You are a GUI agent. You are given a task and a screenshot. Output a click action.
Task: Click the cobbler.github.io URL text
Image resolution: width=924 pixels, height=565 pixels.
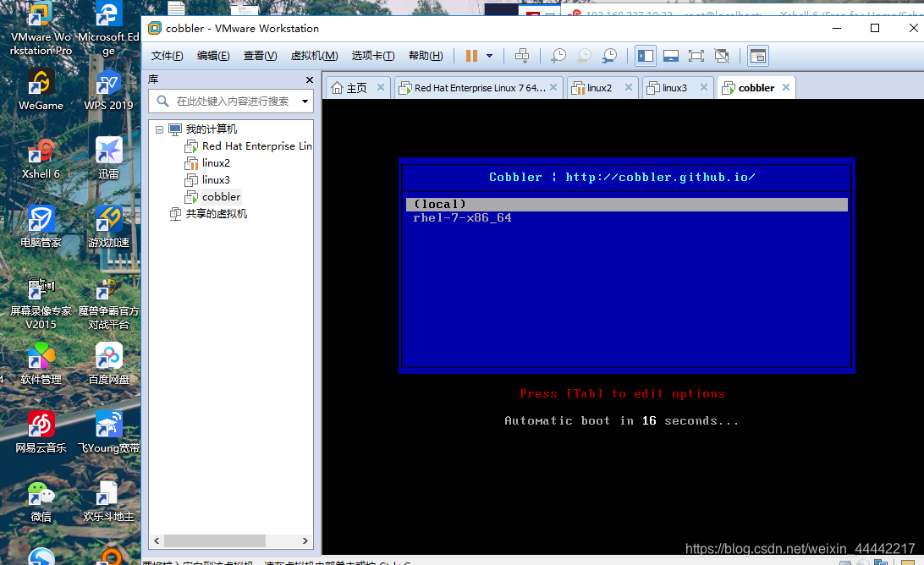[660, 178]
